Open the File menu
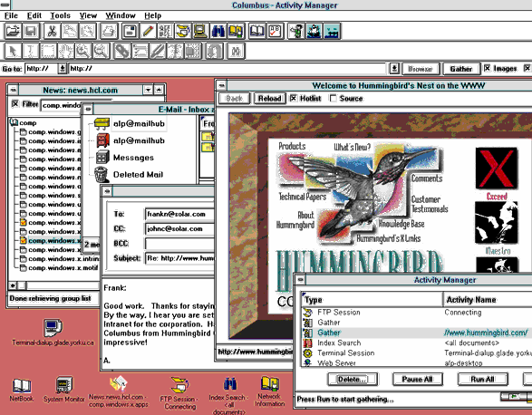The width and height of the screenshot is (532, 415). pos(11,15)
